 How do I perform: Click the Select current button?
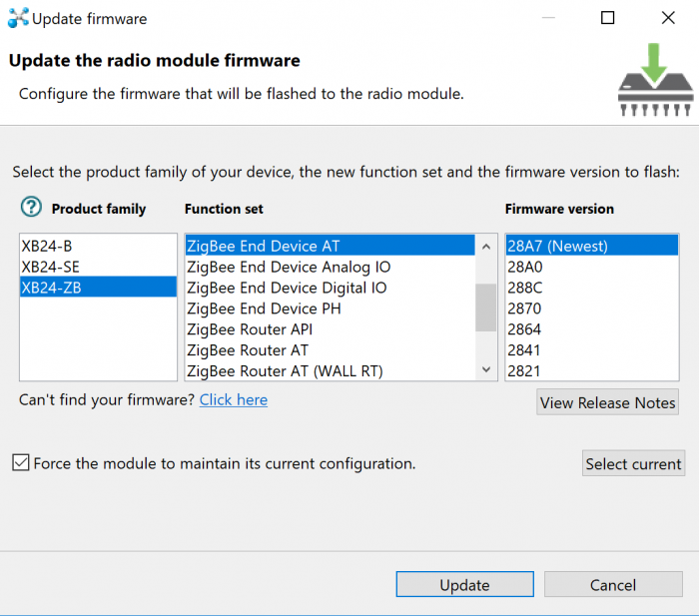tap(633, 463)
